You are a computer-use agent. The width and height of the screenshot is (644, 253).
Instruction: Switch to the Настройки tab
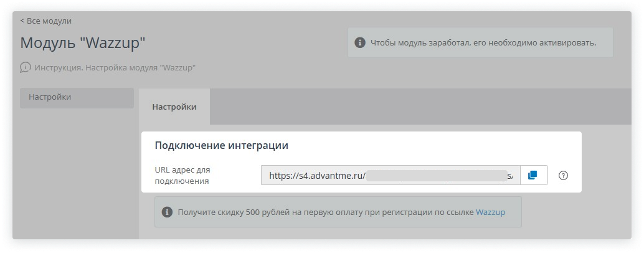pyautogui.click(x=174, y=107)
